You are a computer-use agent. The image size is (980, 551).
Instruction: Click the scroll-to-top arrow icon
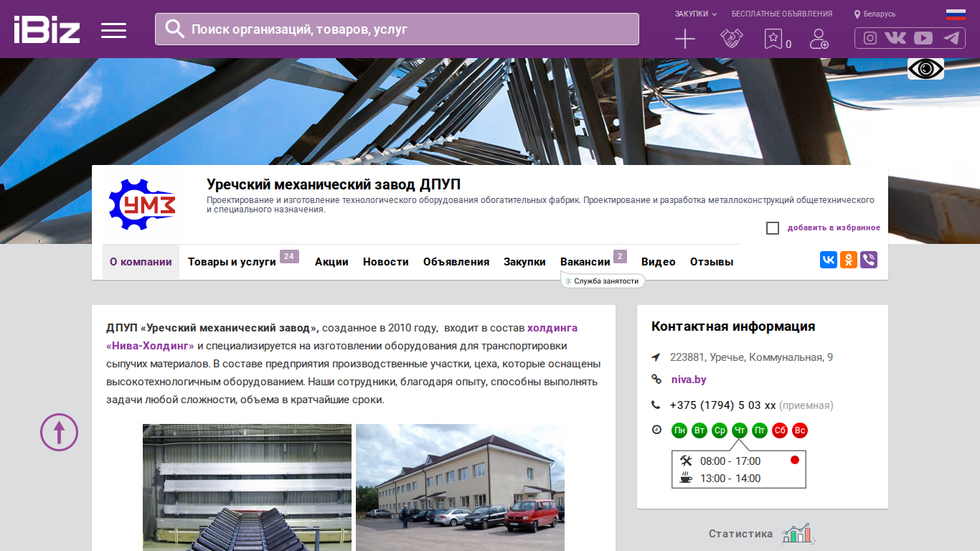[59, 432]
